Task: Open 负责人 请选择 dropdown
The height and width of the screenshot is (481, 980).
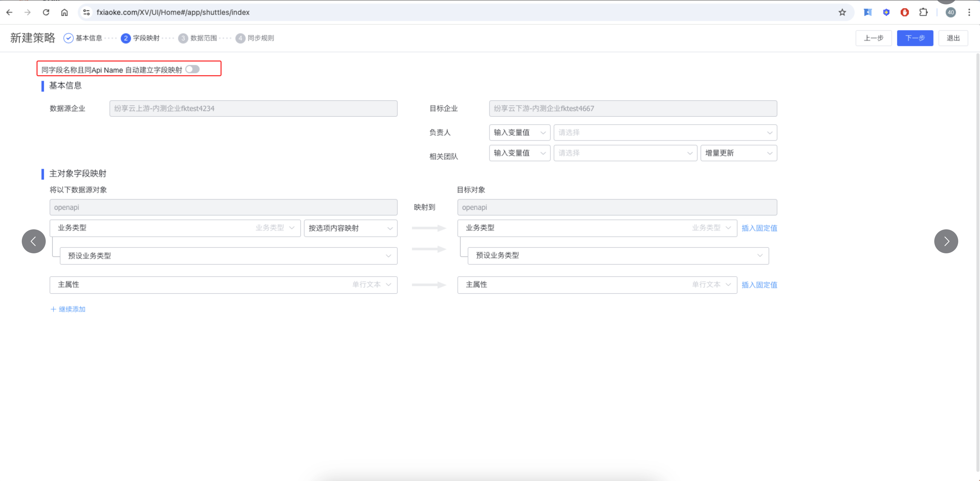Action: pyautogui.click(x=665, y=132)
